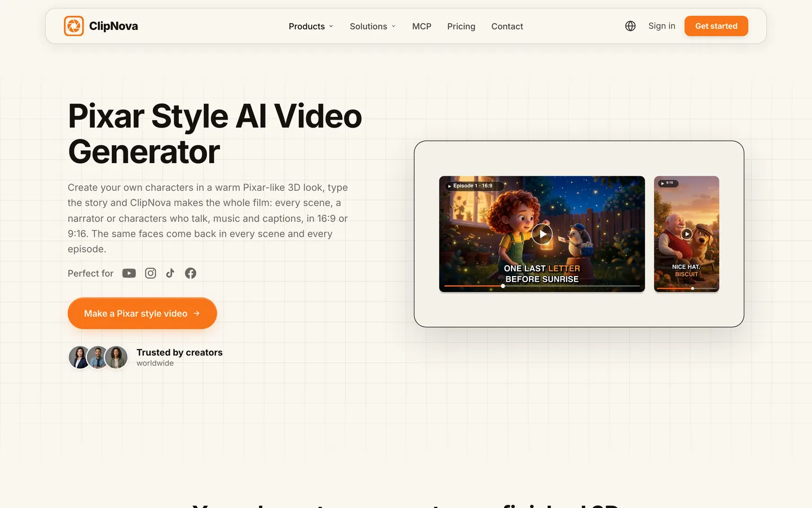
Task: Play the Nice Hat, Biscuit vertical video
Action: click(x=686, y=234)
